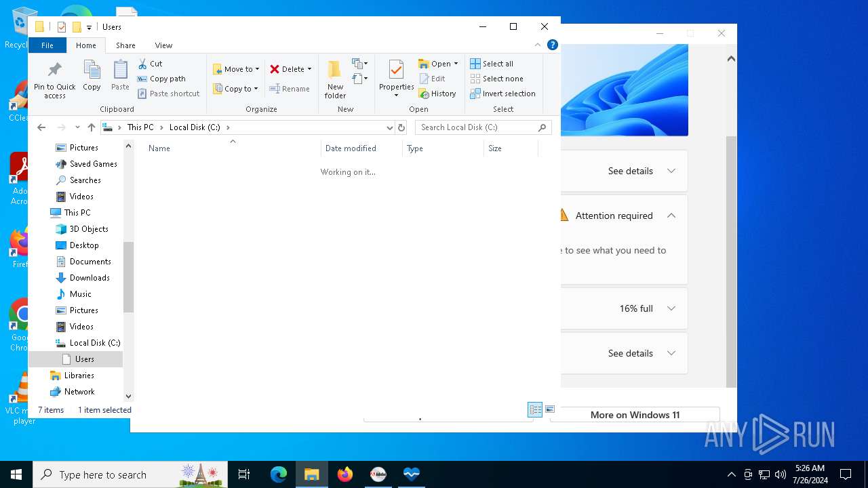The image size is (868, 488).
Task: Open the Move to dropdown
Action: (236, 69)
